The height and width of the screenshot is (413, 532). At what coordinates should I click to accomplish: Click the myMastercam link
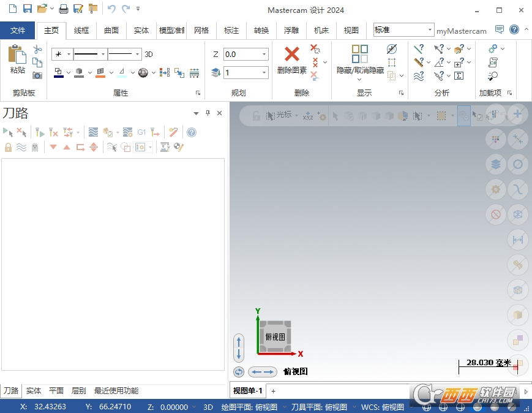tap(462, 31)
